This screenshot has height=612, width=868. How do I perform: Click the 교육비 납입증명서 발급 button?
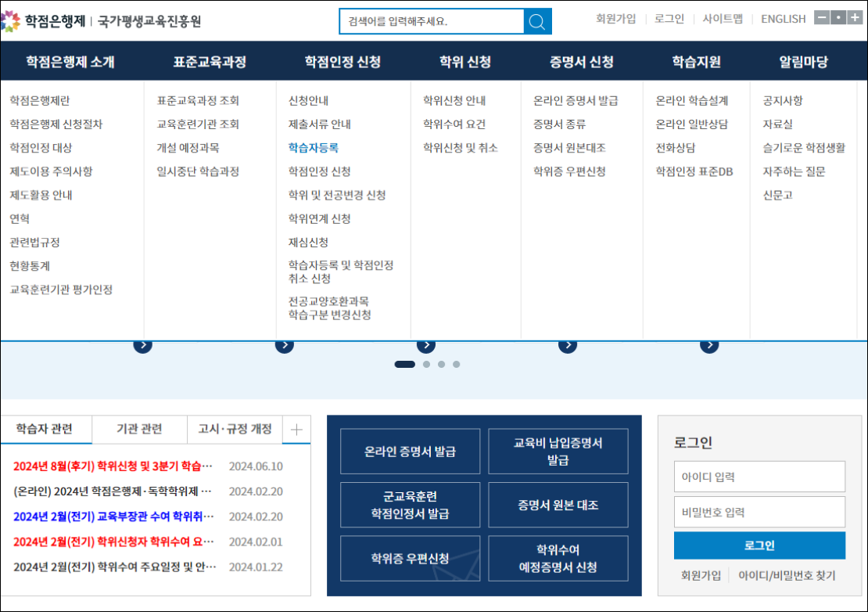click(558, 452)
